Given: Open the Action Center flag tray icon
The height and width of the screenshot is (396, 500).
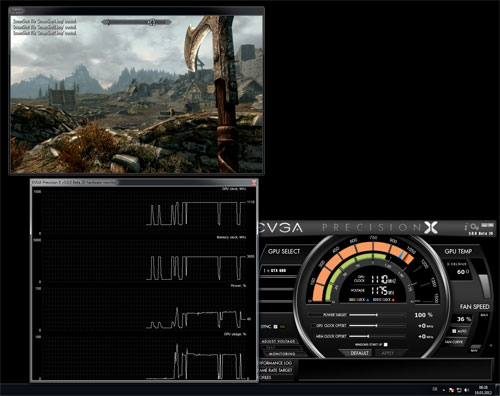Looking at the screenshot, I should point(451,390).
